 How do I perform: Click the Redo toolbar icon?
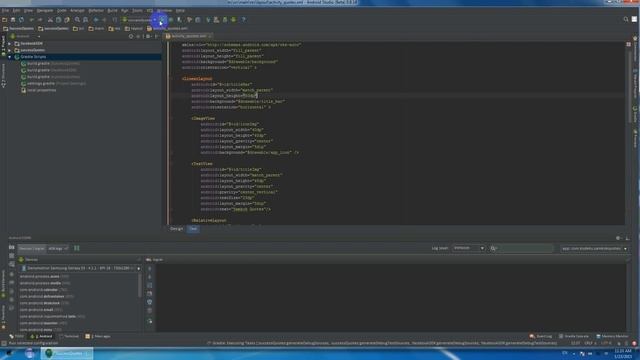click(40, 20)
